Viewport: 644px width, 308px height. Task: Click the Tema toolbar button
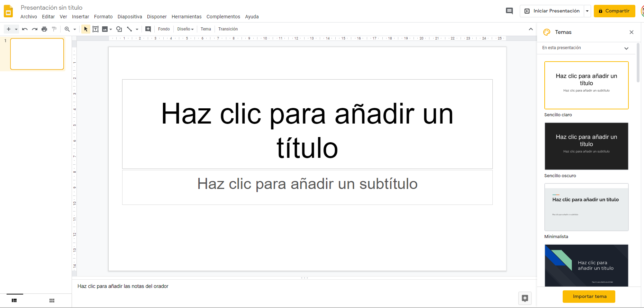pyautogui.click(x=206, y=29)
